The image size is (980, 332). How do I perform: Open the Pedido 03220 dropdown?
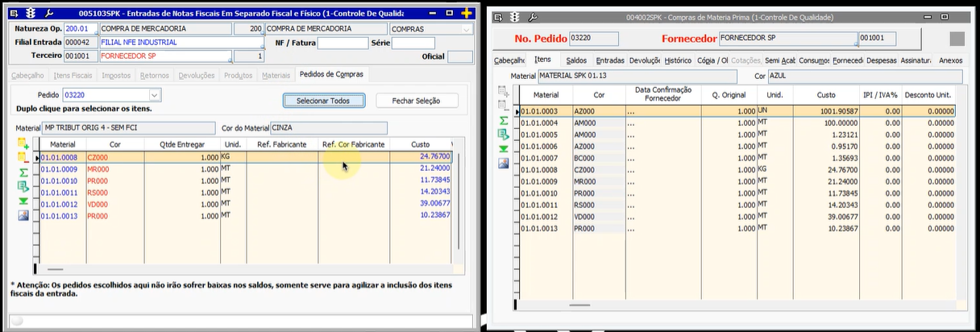point(155,95)
